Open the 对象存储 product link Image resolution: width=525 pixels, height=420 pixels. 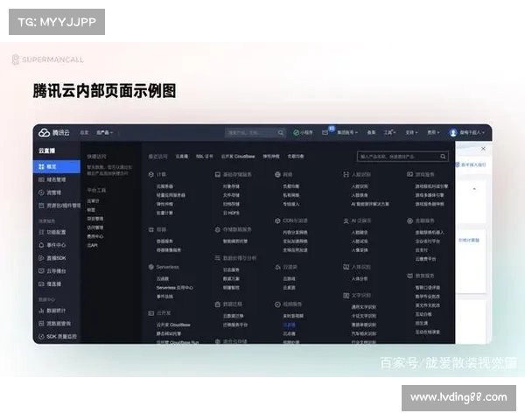click(231, 186)
